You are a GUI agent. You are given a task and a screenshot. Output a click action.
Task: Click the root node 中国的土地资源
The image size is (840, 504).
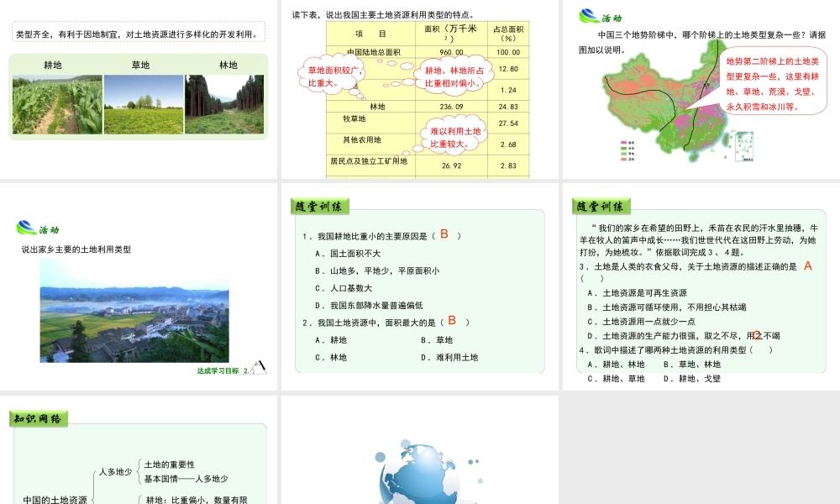tap(55, 499)
